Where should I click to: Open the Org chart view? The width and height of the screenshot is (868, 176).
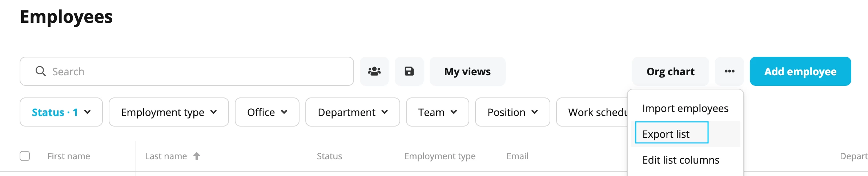pyautogui.click(x=670, y=71)
